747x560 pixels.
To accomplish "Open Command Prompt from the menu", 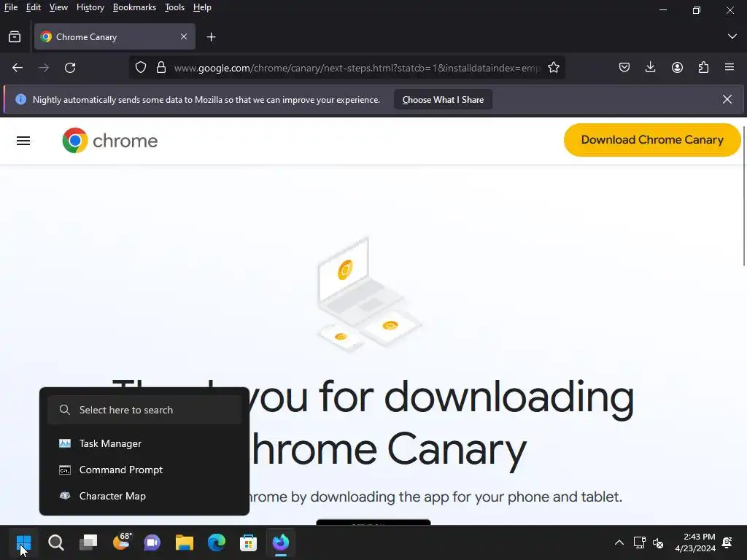I will click(144, 470).
